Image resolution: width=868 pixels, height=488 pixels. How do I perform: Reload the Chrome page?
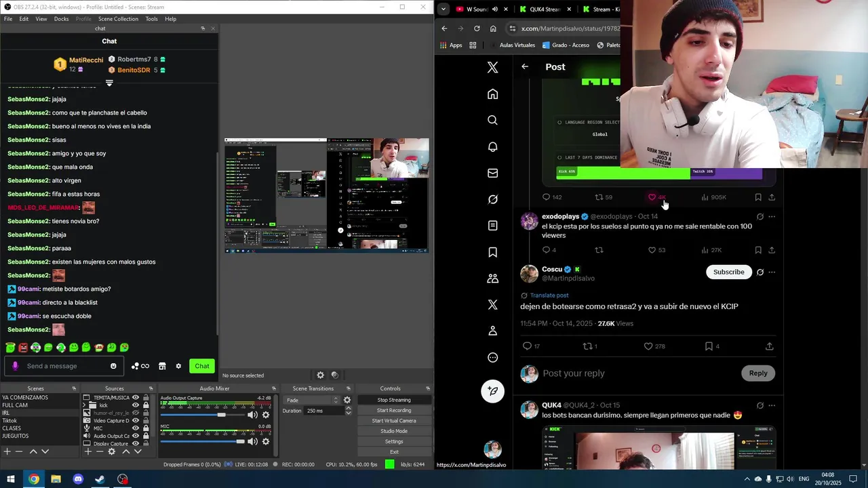pyautogui.click(x=477, y=28)
